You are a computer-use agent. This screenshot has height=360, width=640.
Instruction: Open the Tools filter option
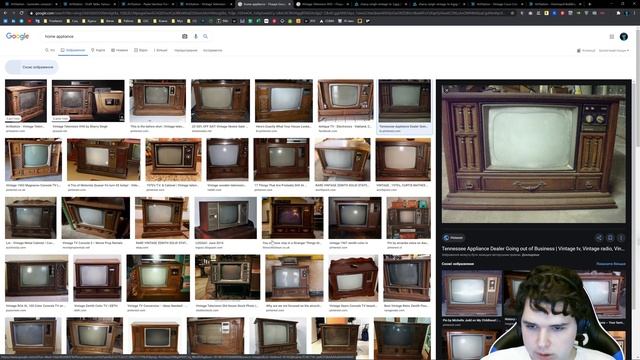click(x=213, y=50)
